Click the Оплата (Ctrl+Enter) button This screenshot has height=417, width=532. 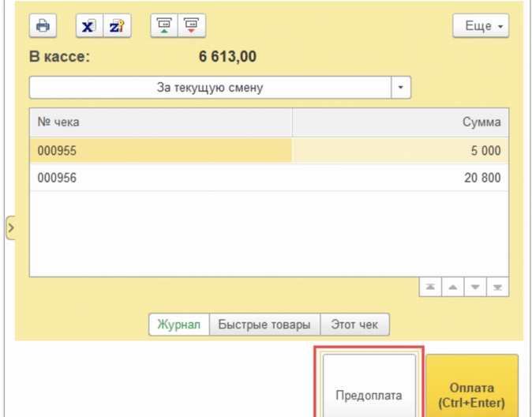[472, 387]
